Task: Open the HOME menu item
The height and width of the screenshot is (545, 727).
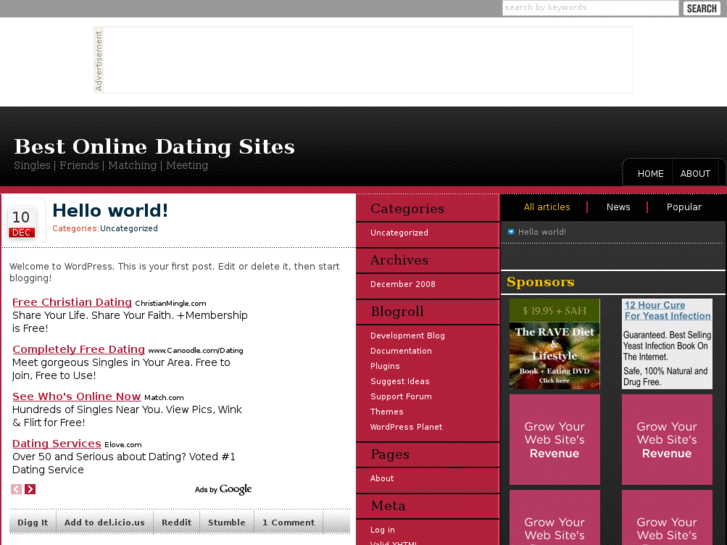Action: (x=650, y=173)
